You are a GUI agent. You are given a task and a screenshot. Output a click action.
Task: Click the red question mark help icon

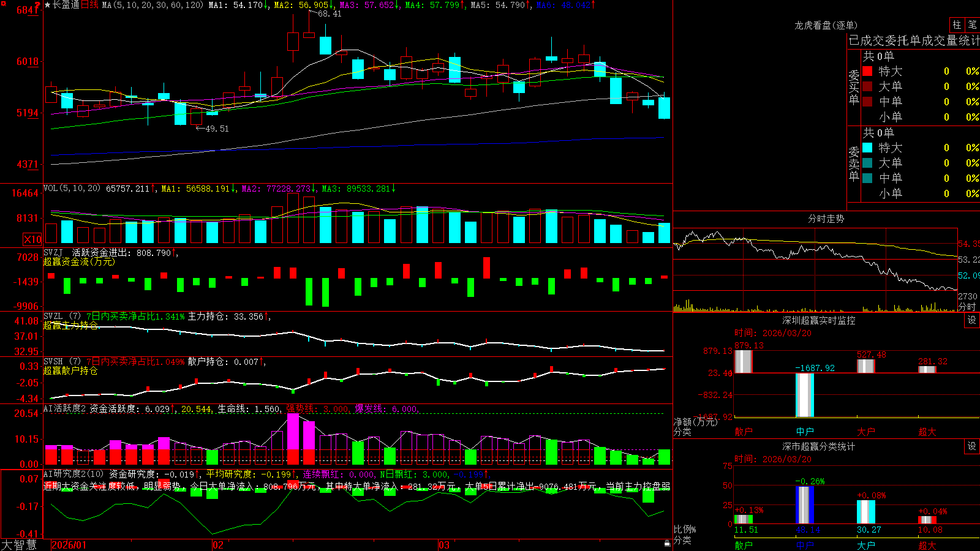click(x=38, y=5)
